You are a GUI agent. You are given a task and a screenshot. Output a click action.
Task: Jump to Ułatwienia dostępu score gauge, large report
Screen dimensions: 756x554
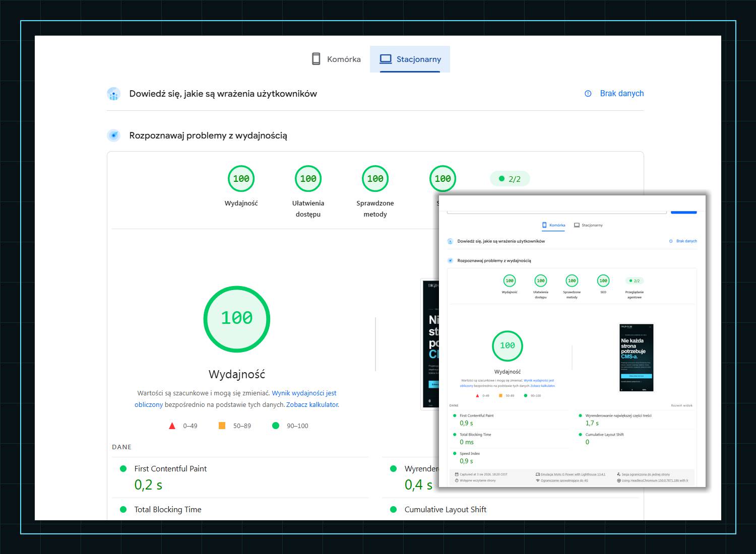(x=308, y=179)
